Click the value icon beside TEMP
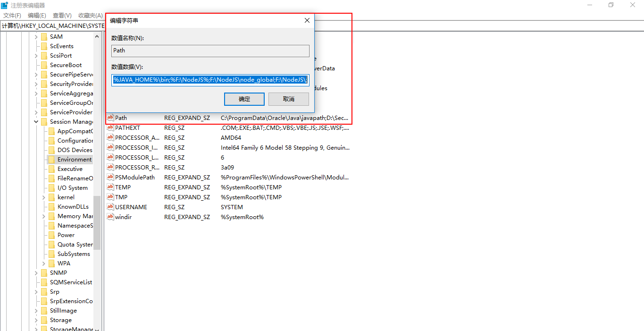The width and height of the screenshot is (644, 331). [x=110, y=187]
